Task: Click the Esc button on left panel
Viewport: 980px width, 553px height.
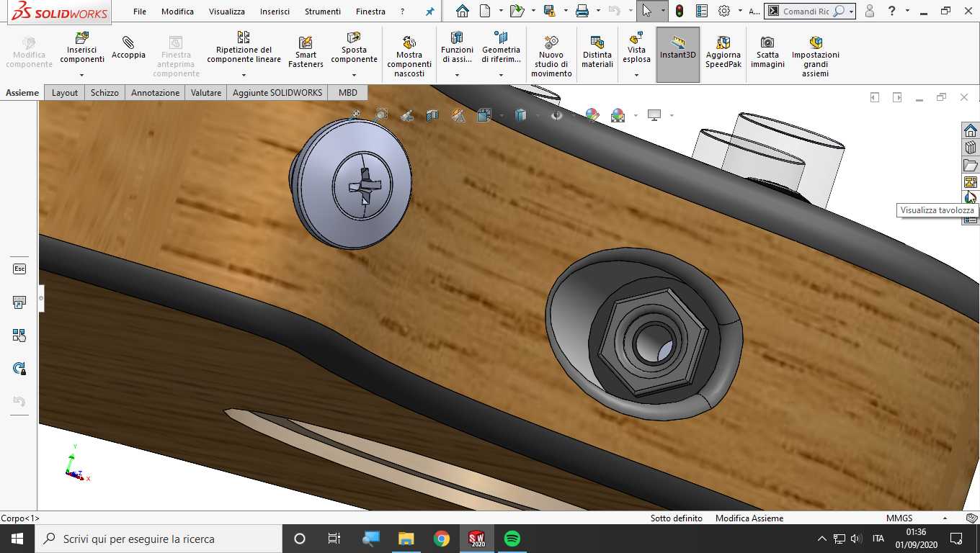Action: (x=19, y=269)
